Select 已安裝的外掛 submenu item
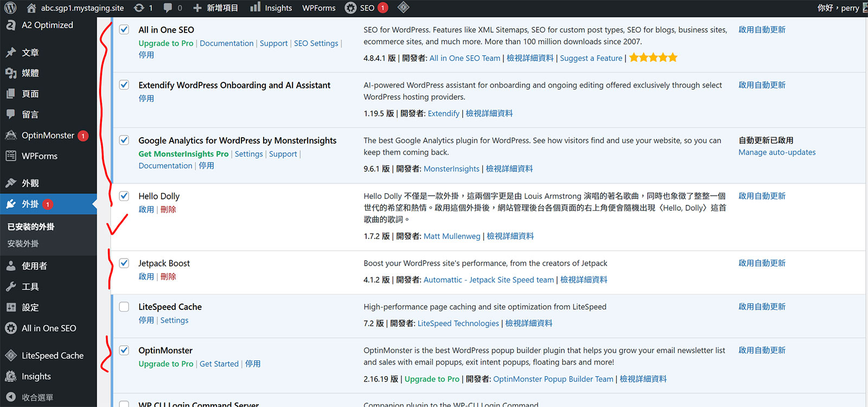 (x=31, y=227)
